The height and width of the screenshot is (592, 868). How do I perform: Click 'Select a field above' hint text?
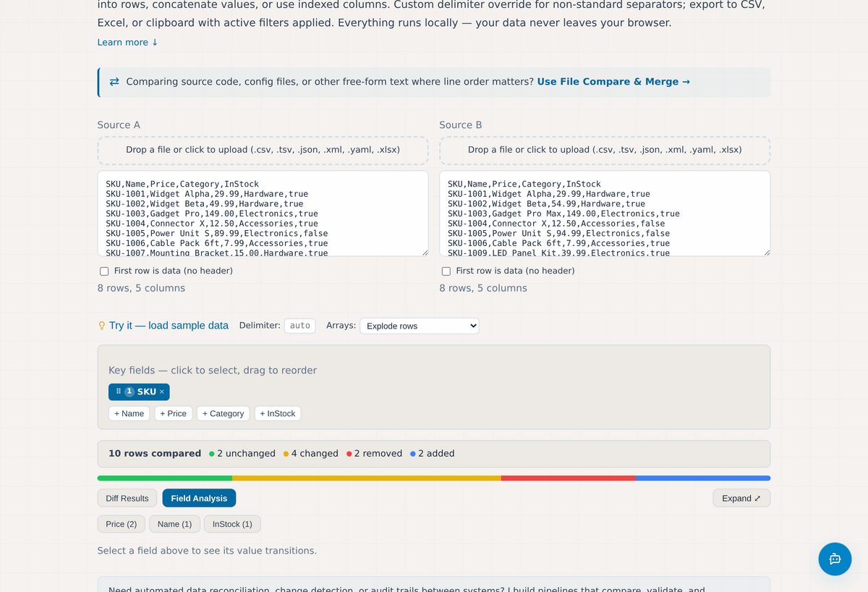[207, 551]
